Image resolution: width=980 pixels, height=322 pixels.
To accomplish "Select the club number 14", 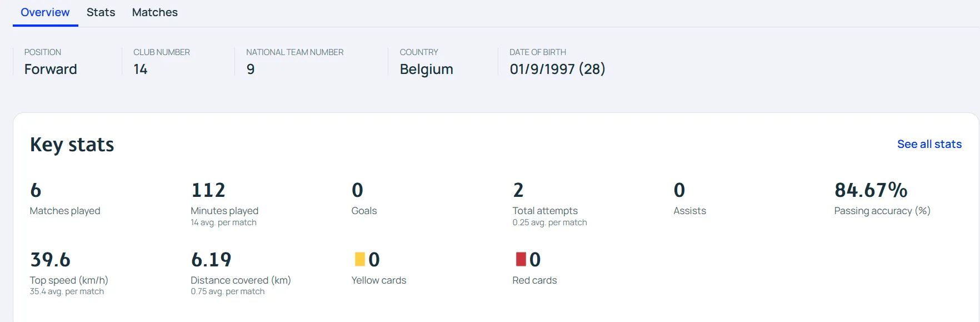I will point(141,69).
